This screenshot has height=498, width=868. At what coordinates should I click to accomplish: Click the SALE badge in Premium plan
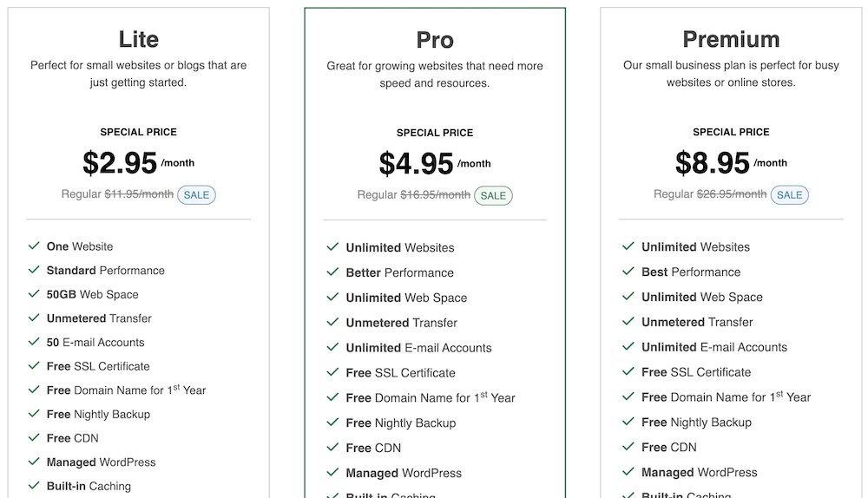point(789,195)
